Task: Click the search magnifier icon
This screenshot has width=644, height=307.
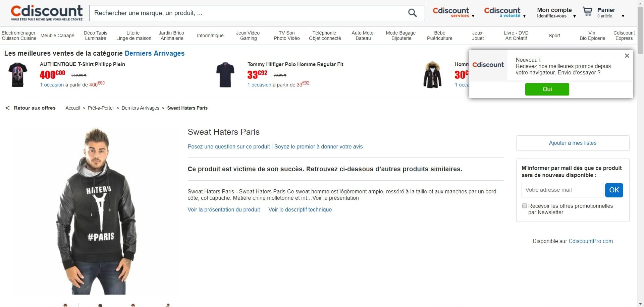Action: 412,13
